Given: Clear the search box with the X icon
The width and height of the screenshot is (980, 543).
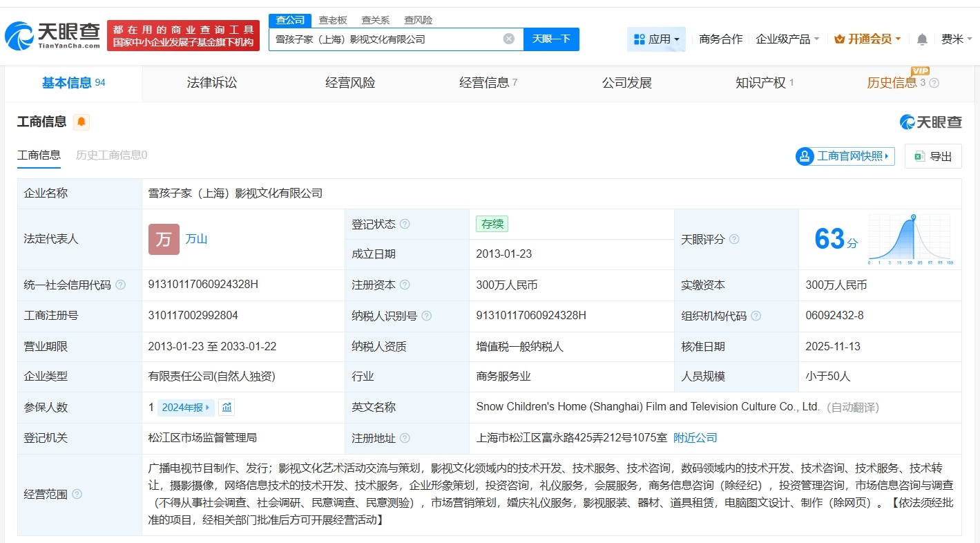Looking at the screenshot, I should tap(509, 39).
